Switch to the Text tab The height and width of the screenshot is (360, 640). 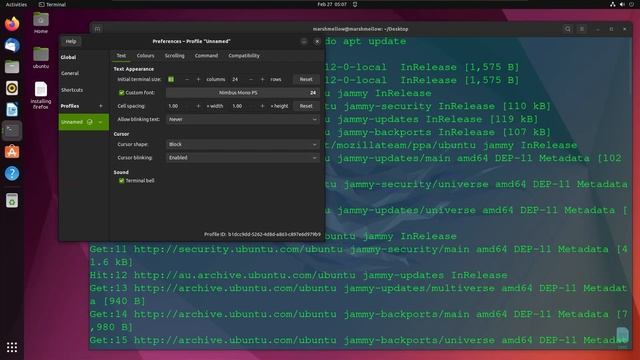point(121,56)
